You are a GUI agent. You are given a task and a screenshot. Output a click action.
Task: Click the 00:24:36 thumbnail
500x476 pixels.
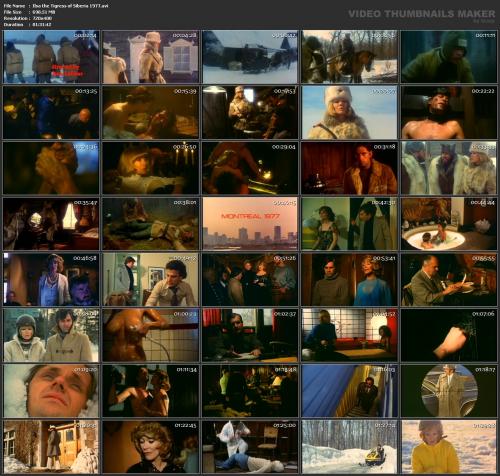(51, 168)
